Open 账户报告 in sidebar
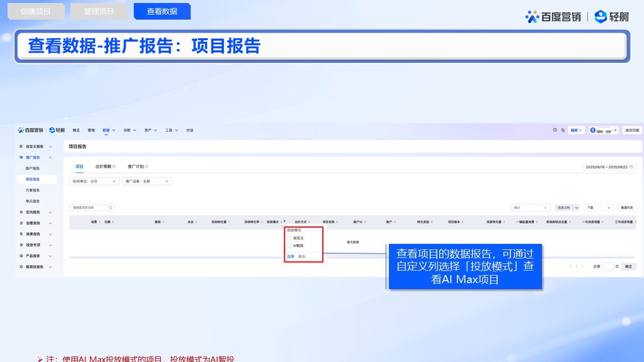The width and height of the screenshot is (644, 362). point(33,168)
